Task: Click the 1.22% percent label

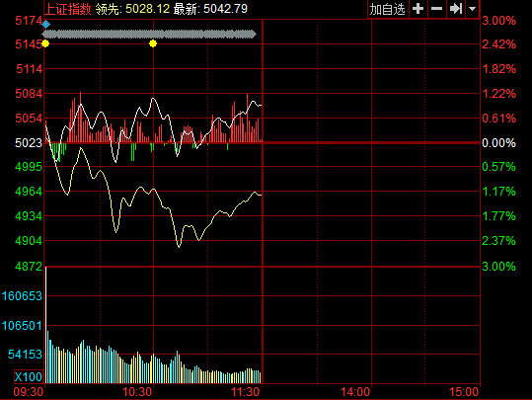Action: click(x=498, y=94)
